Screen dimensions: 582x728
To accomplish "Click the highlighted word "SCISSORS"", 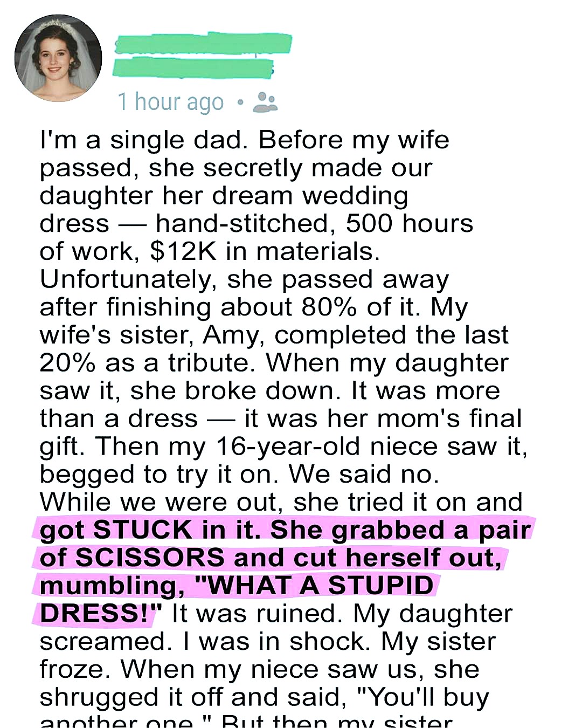I will click(149, 558).
